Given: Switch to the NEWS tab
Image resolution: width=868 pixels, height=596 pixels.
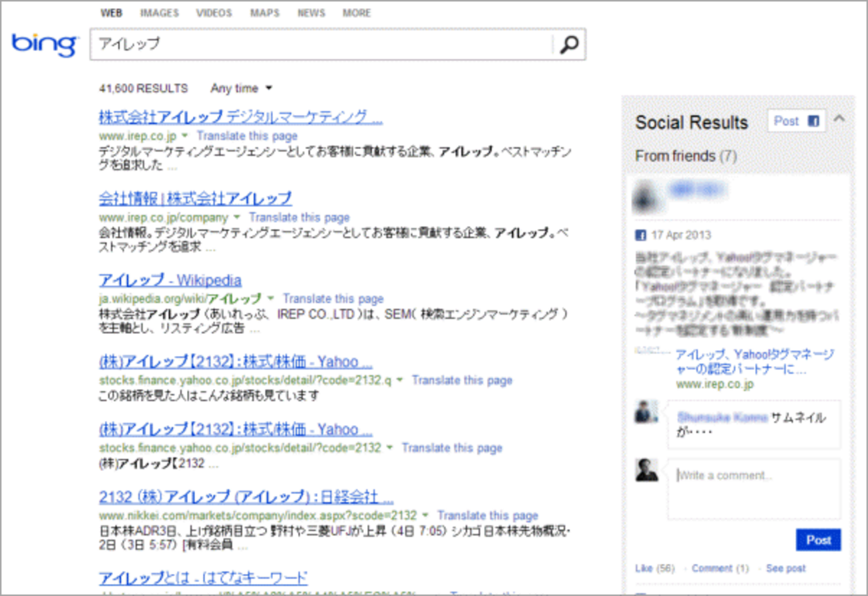Looking at the screenshot, I should click(311, 13).
